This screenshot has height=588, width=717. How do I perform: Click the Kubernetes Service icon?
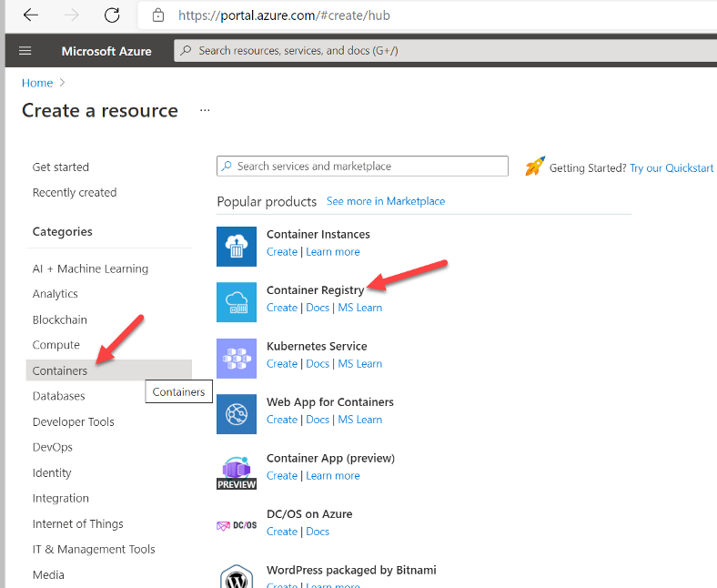coord(237,358)
